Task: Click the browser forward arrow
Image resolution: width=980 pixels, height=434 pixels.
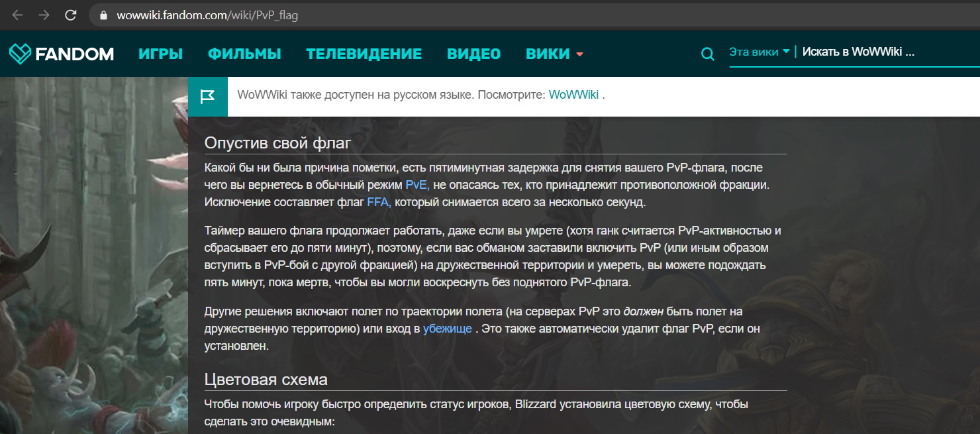Action: click(44, 15)
